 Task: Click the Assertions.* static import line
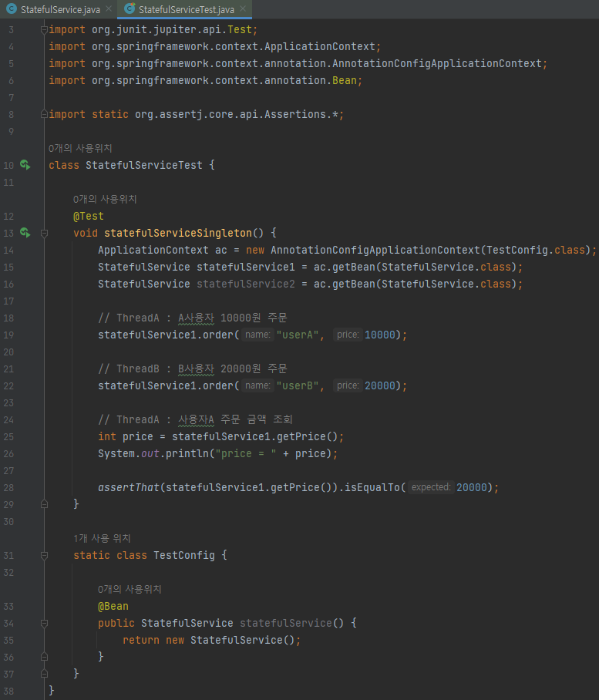197,115
